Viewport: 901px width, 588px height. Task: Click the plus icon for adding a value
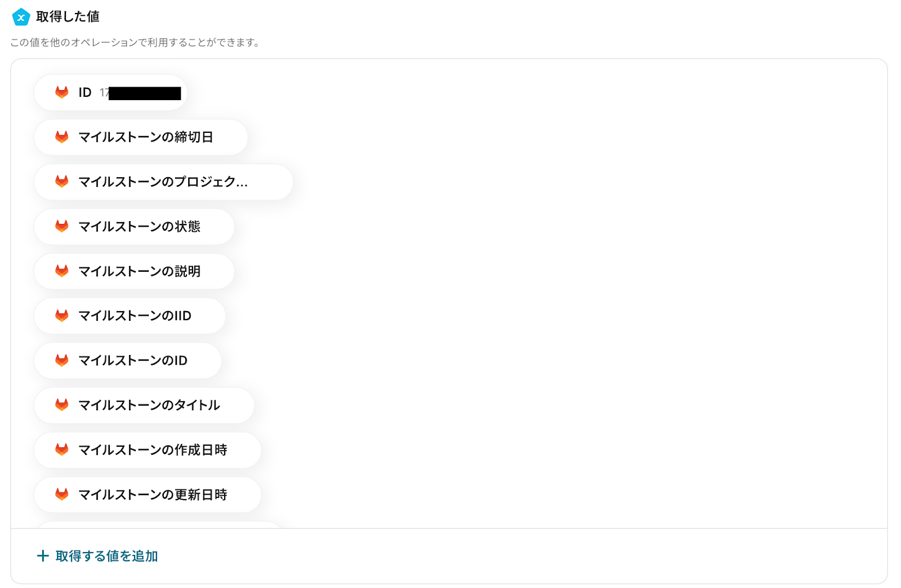[x=43, y=556]
